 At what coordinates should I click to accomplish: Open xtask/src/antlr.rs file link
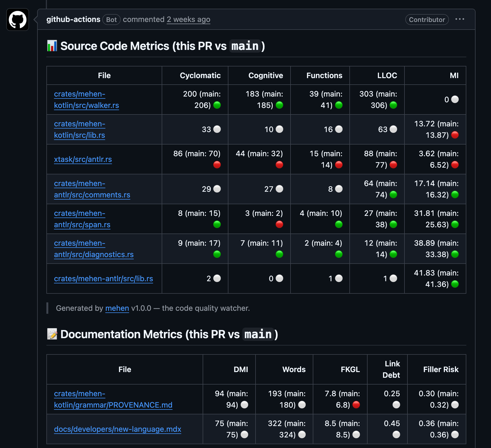tap(83, 159)
